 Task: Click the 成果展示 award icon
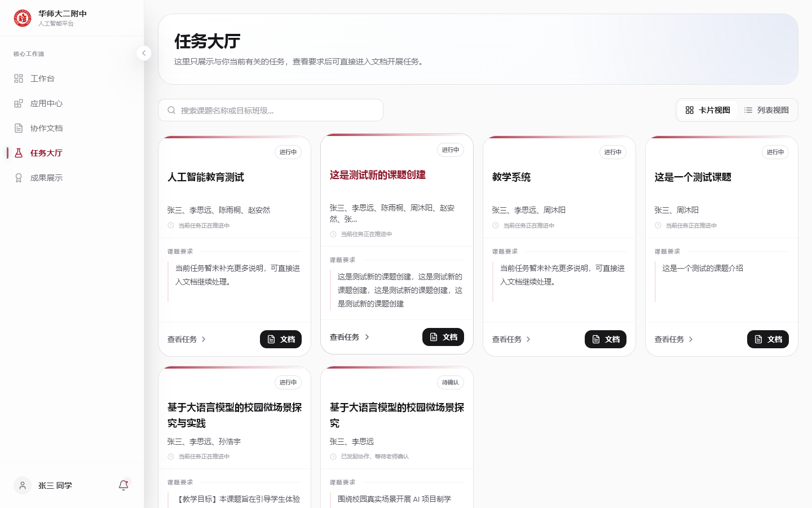(19, 178)
